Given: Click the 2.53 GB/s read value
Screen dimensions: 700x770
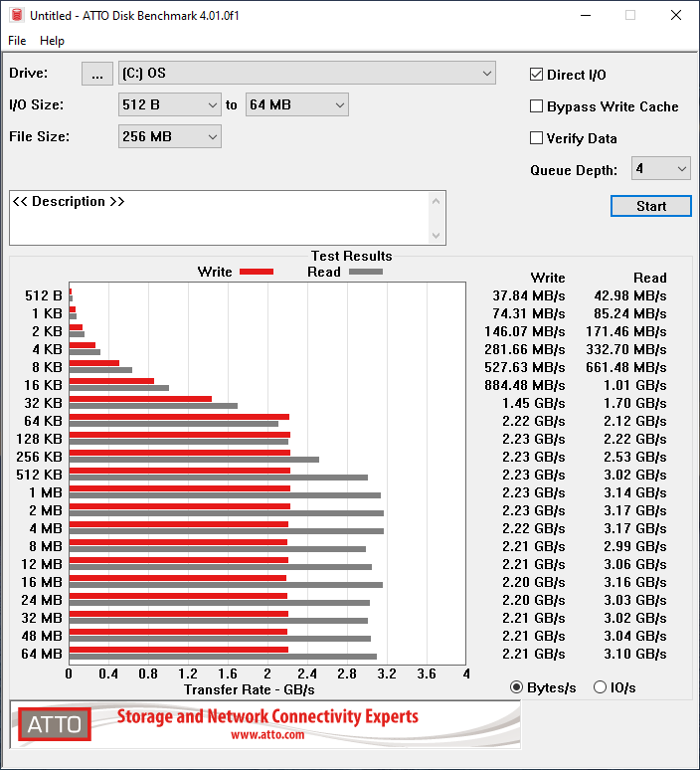Looking at the screenshot, I should (635, 457).
